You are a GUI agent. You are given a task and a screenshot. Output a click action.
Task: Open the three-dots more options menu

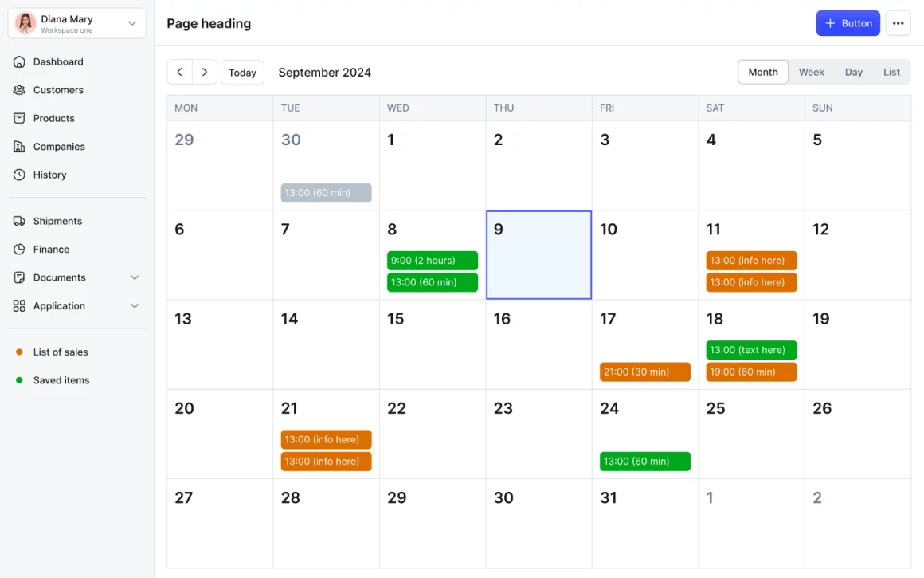coord(898,23)
